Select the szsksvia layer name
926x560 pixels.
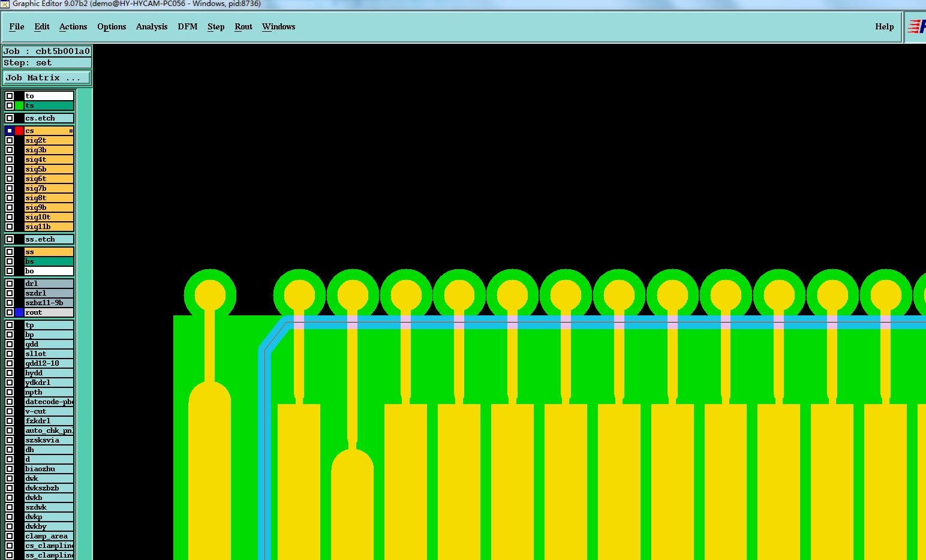coord(49,440)
